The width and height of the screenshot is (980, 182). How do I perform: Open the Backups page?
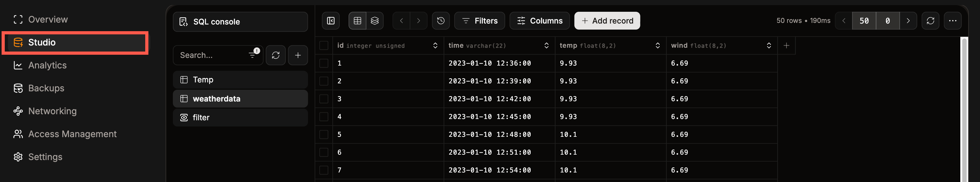(38, 88)
